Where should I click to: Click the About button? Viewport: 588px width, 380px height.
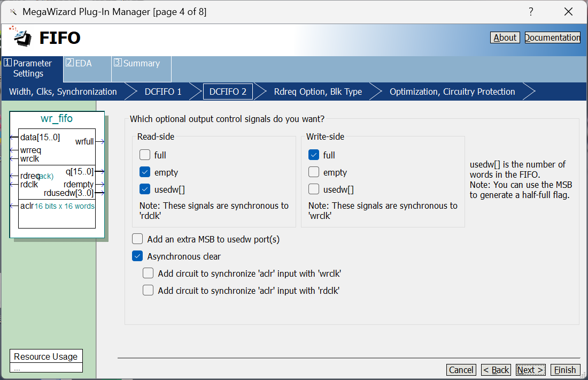pyautogui.click(x=505, y=37)
